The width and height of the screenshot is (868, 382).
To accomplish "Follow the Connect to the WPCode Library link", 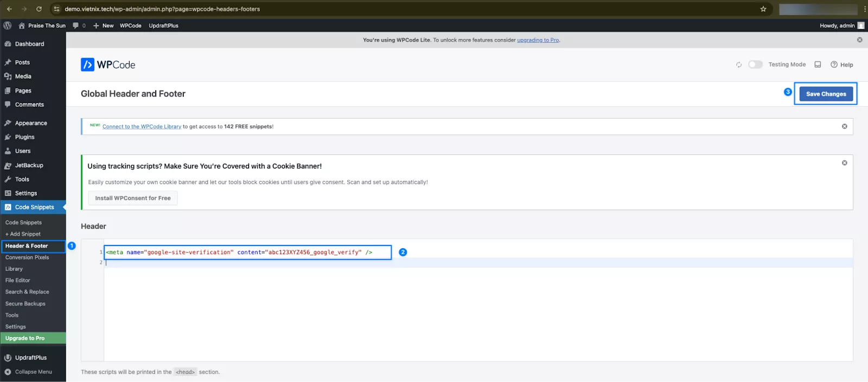I will tap(142, 127).
